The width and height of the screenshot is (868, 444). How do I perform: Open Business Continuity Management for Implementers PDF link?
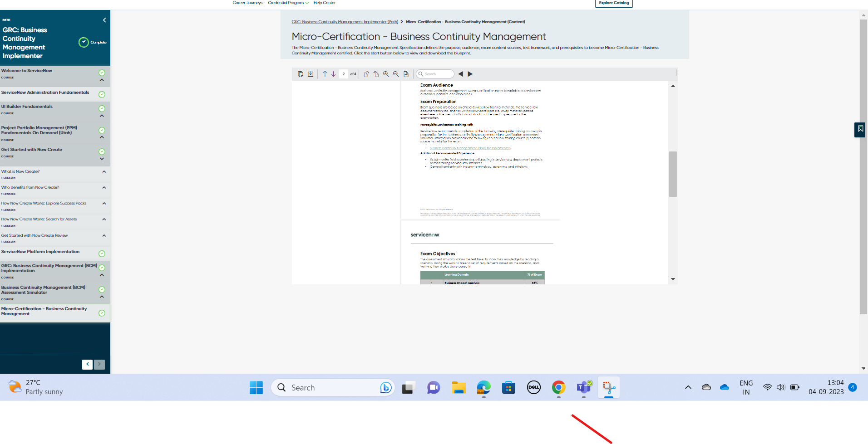470,148
